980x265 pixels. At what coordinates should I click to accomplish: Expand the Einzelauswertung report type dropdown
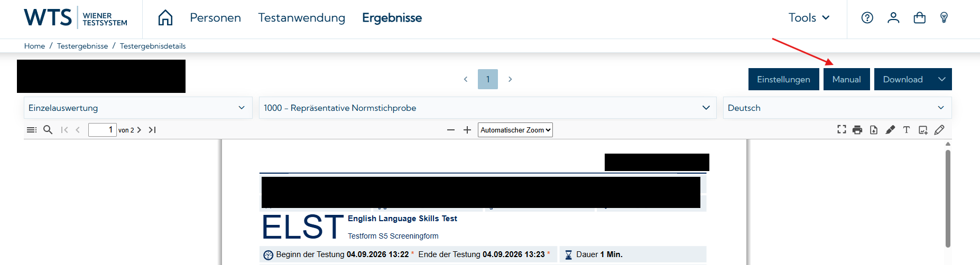pos(138,108)
